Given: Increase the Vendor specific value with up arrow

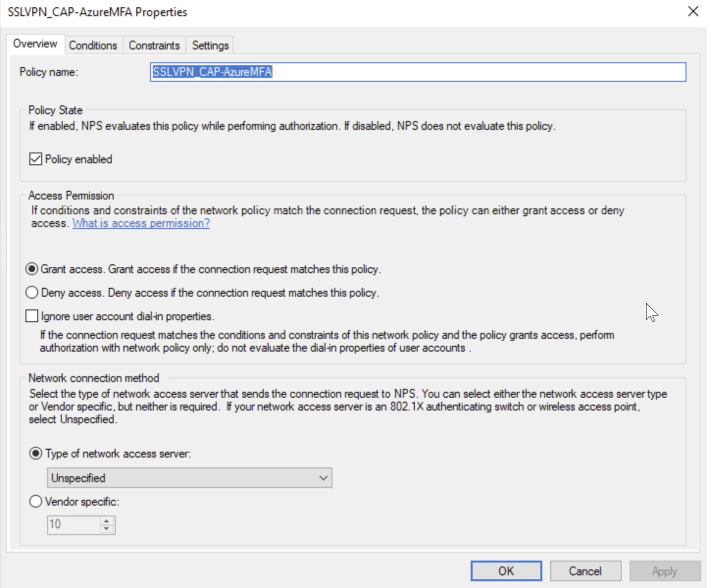Looking at the screenshot, I should (x=107, y=520).
